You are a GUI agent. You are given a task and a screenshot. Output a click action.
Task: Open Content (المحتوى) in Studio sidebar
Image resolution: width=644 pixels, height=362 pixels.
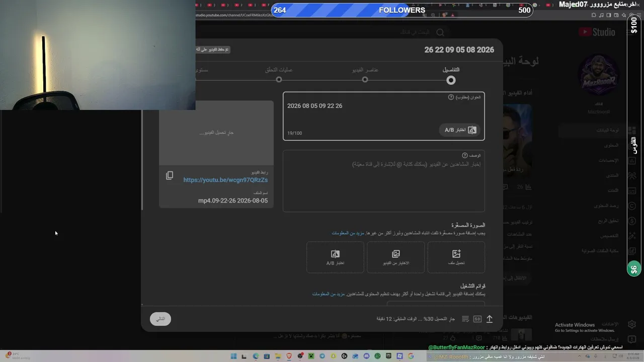coord(611,145)
